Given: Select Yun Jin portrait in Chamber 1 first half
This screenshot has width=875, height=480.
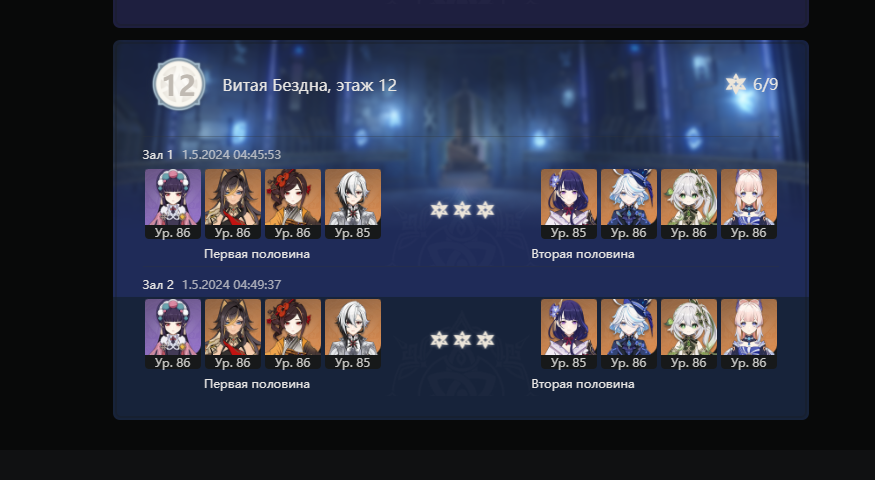Looking at the screenshot, I should point(173,204).
